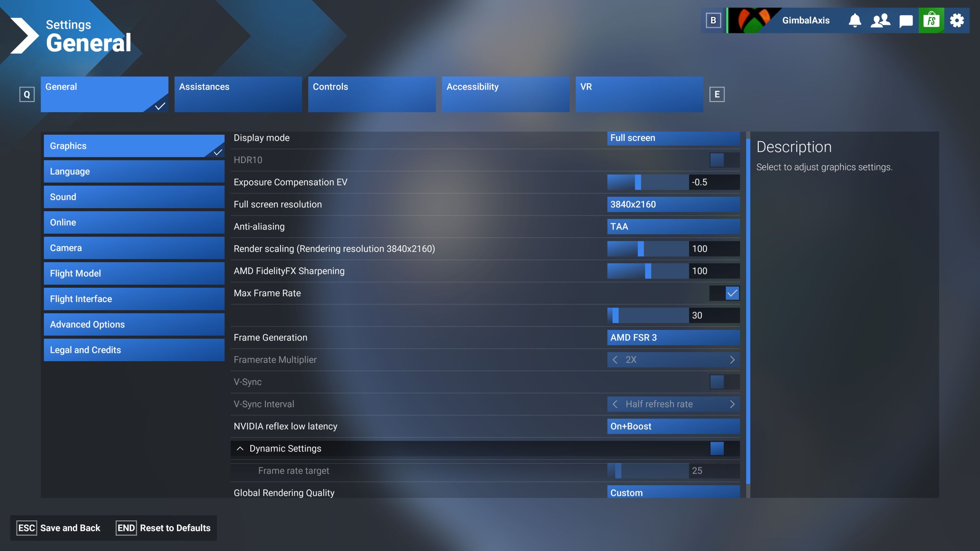The width and height of the screenshot is (980, 551).
Task: Click the Exposure Compensation value field -0.5
Action: click(x=714, y=182)
